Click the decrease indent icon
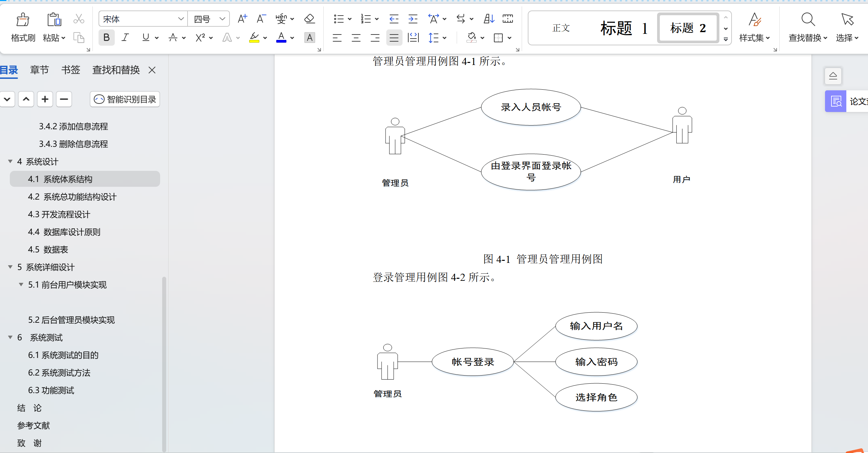Viewport: 868px width, 453px height. 394,19
